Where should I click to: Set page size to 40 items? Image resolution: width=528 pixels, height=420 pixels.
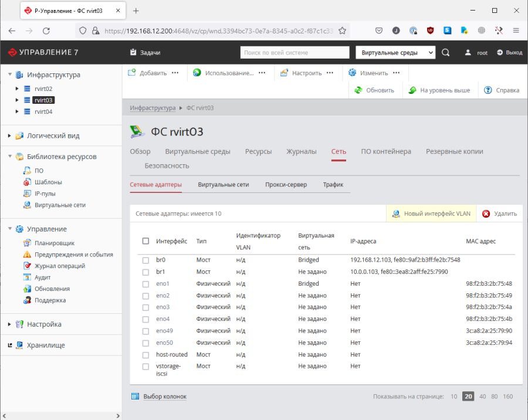pyautogui.click(x=482, y=397)
